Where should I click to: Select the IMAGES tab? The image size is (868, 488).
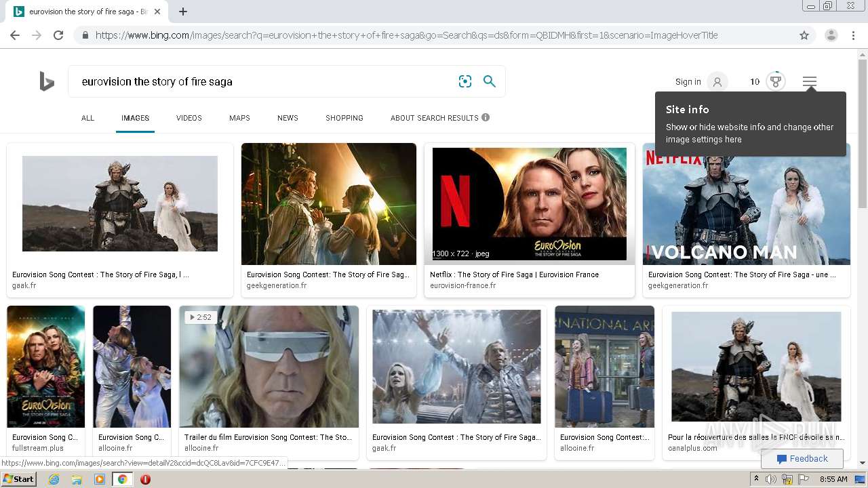click(135, 118)
